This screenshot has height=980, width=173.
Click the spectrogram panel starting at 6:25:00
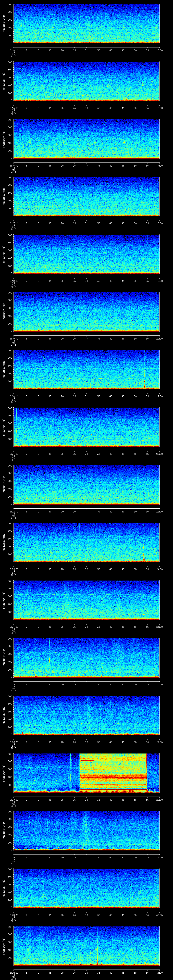pos(87,657)
